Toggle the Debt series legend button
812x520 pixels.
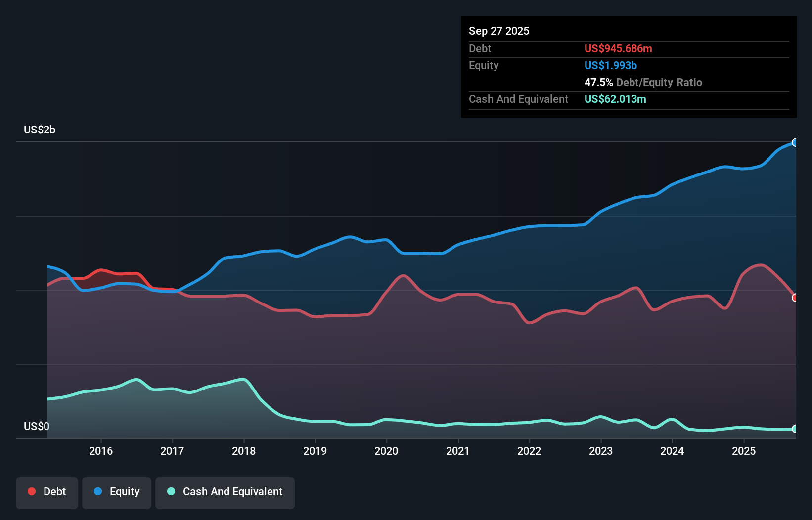point(47,493)
